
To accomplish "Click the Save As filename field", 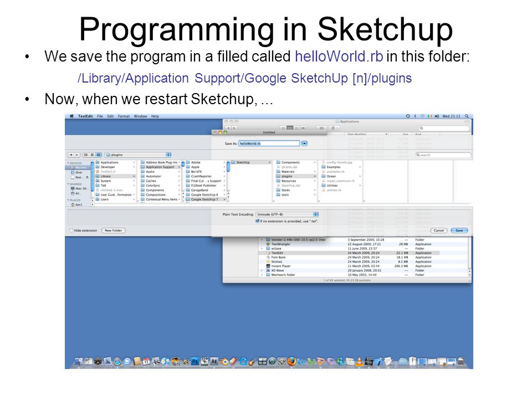I will tap(269, 144).
